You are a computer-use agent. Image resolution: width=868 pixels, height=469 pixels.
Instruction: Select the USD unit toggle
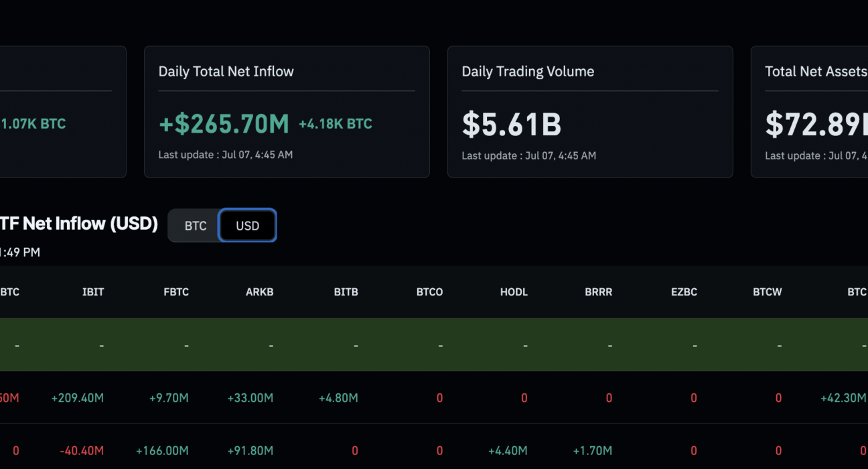[248, 226]
